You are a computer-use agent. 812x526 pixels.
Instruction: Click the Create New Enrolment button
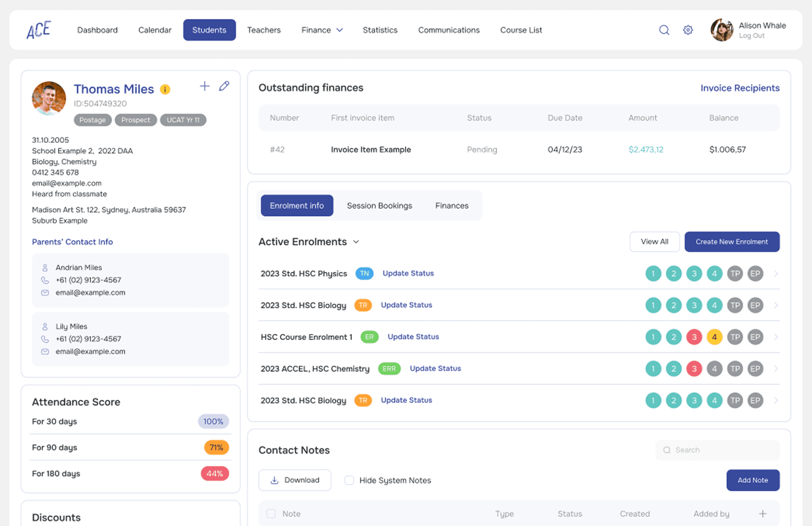pos(732,241)
